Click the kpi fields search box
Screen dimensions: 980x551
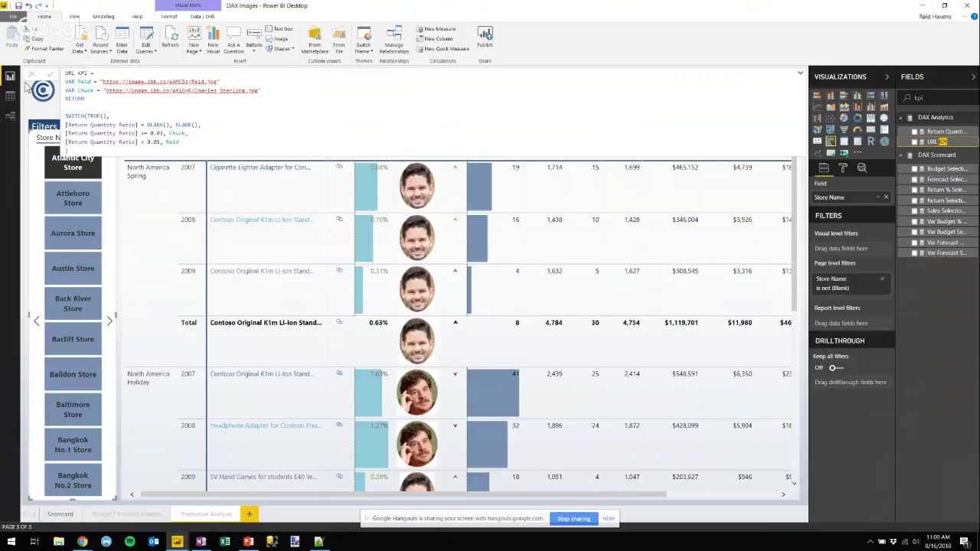pyautogui.click(x=938, y=98)
